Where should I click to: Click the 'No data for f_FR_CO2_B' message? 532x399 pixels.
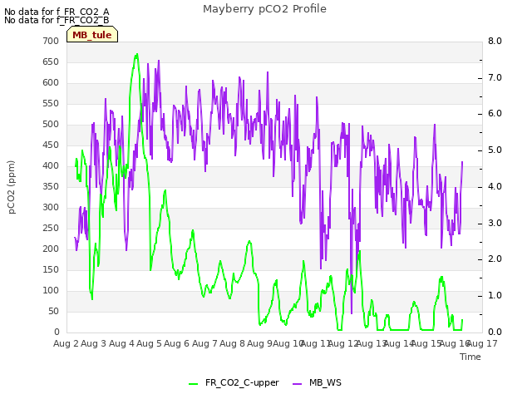click(x=57, y=20)
